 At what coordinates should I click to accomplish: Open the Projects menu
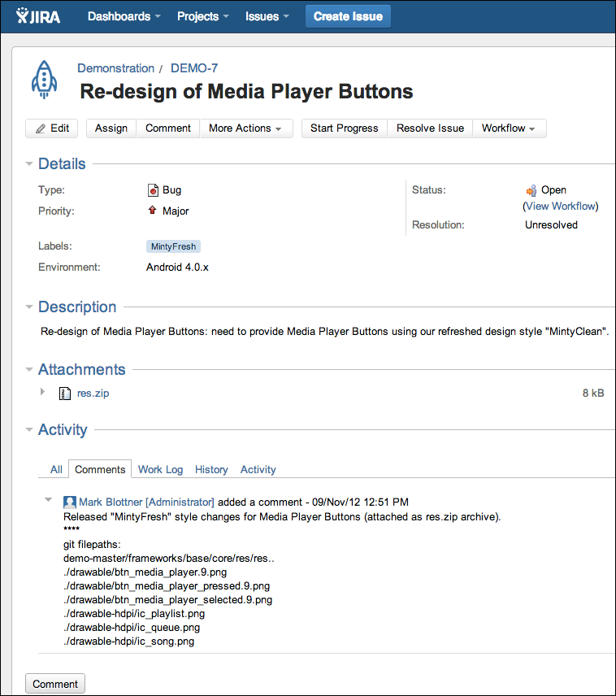203,16
